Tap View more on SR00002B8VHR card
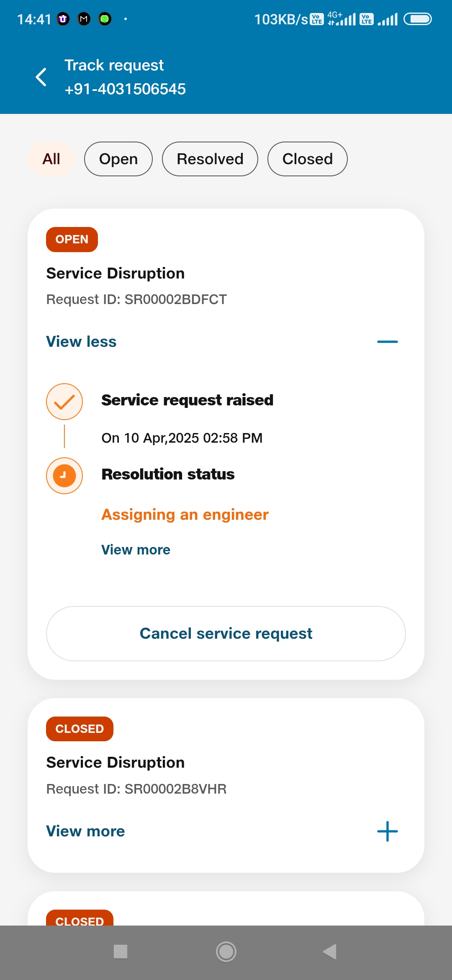452x980 pixels. 85,831
